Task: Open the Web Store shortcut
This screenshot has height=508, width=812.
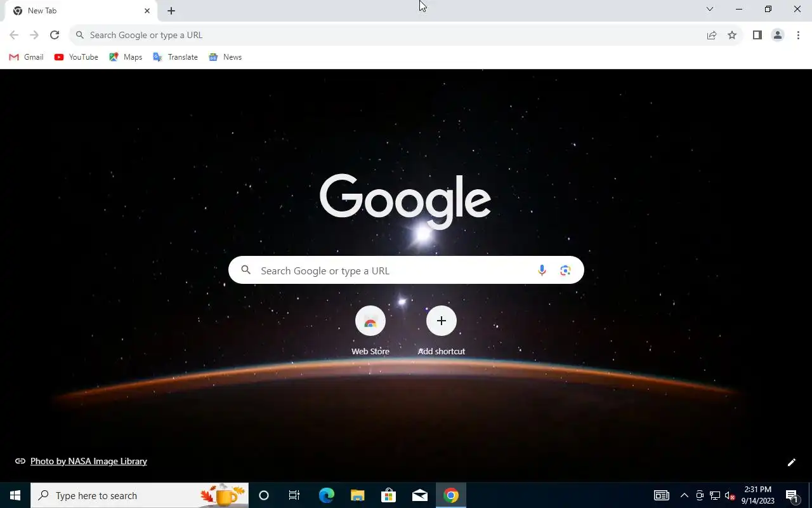Action: (370, 330)
